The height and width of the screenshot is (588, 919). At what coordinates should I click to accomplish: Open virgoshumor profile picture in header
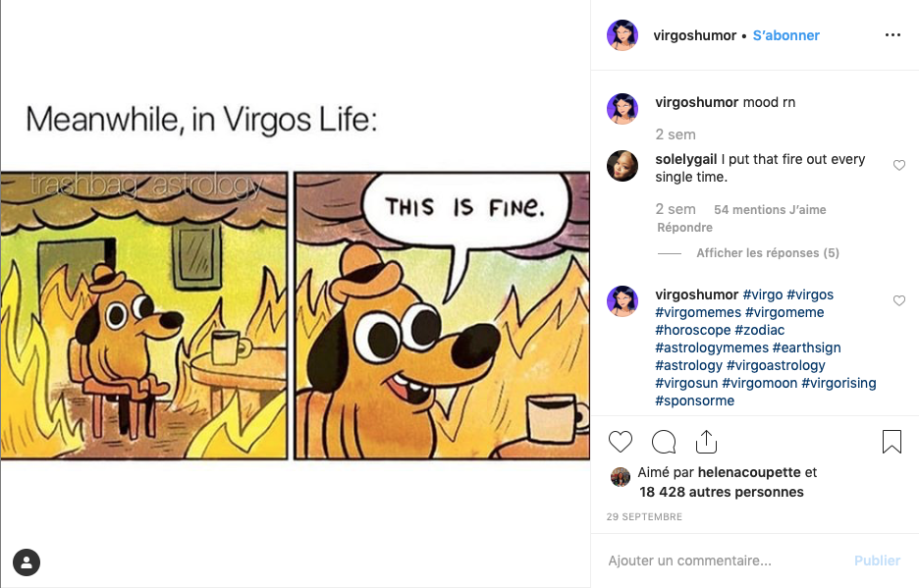(622, 35)
